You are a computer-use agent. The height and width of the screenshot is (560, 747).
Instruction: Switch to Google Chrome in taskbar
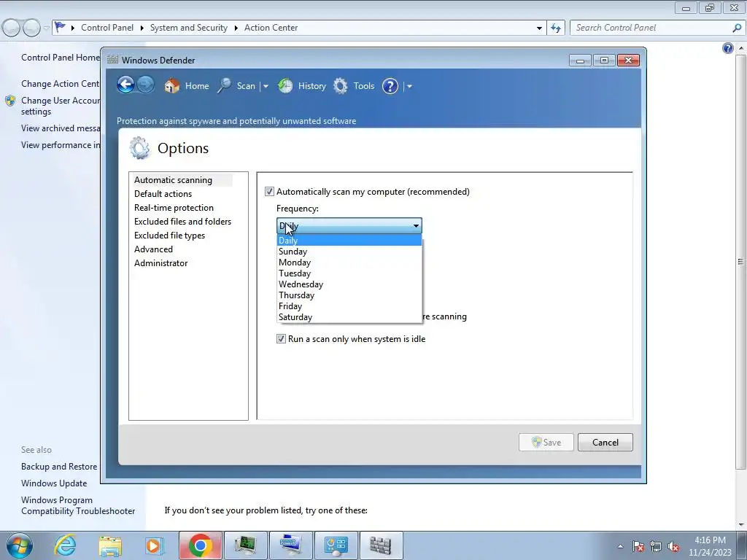[x=200, y=545]
